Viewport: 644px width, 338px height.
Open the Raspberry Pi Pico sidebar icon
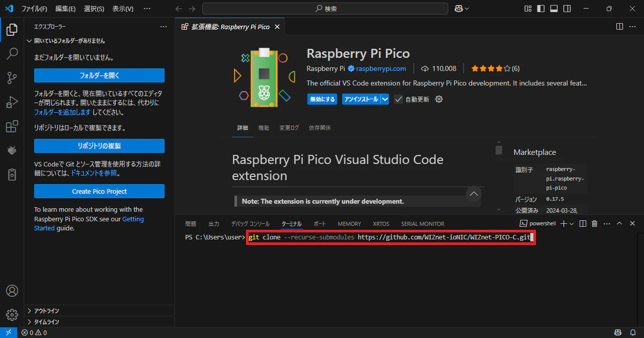(x=12, y=150)
